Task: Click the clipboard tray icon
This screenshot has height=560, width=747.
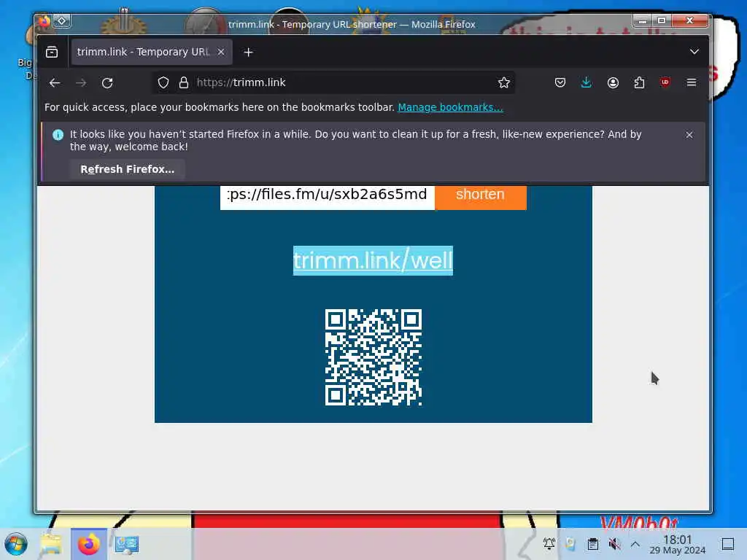Action: pos(592,544)
